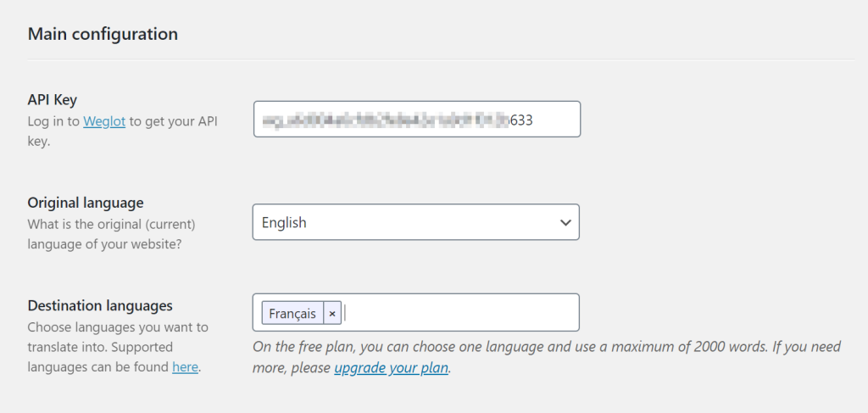Remove the Français language tag

[332, 313]
